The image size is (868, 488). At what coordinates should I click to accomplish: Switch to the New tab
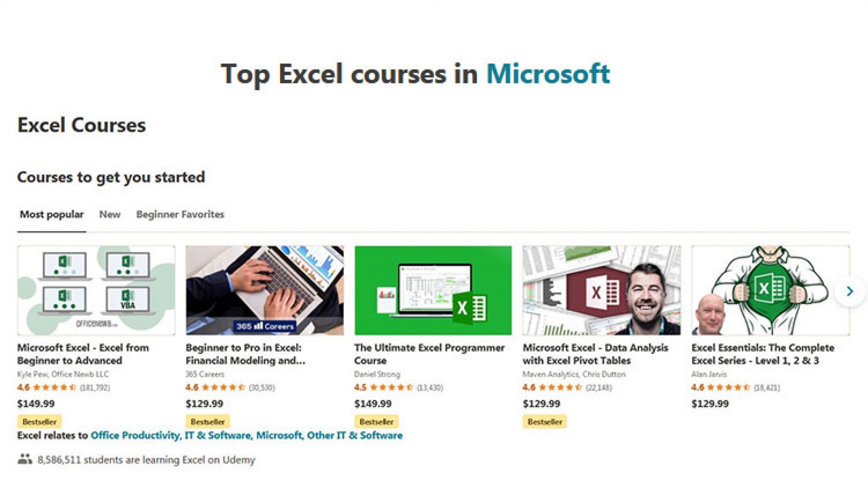109,215
